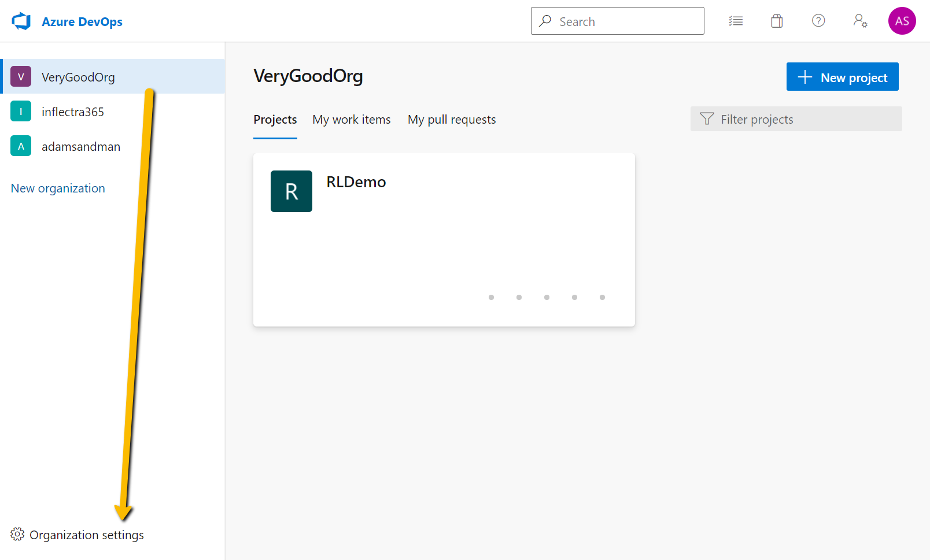Click the New project button
The height and width of the screenshot is (560, 930).
coord(843,77)
